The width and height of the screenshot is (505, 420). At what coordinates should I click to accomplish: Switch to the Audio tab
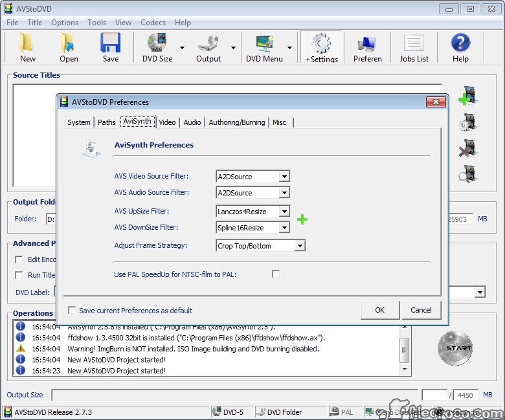(192, 122)
